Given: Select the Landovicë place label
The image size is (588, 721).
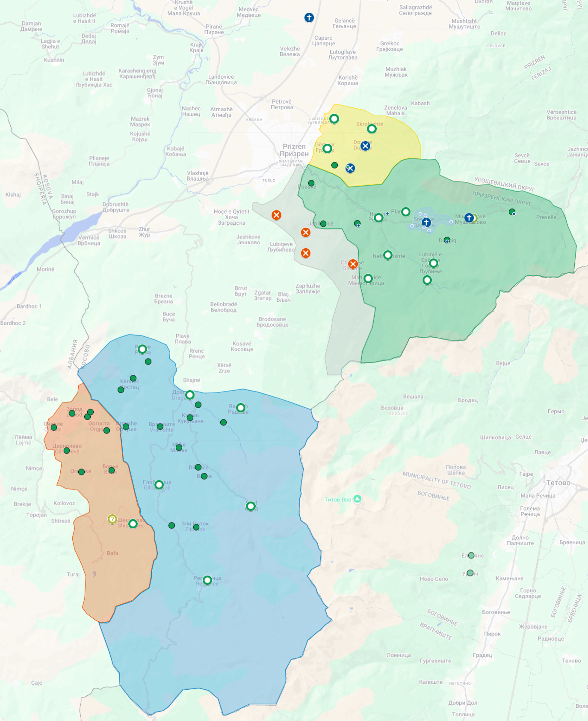Looking at the screenshot, I should pyautogui.click(x=221, y=80).
